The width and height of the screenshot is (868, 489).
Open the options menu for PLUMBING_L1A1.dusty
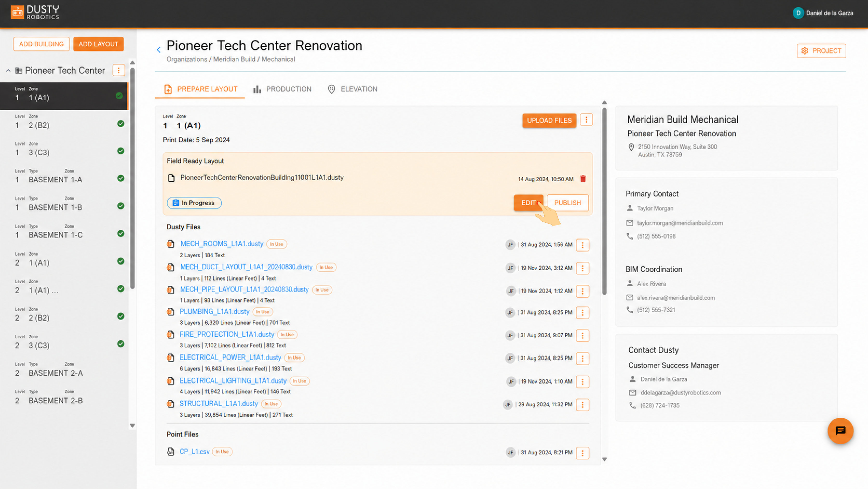[582, 313]
